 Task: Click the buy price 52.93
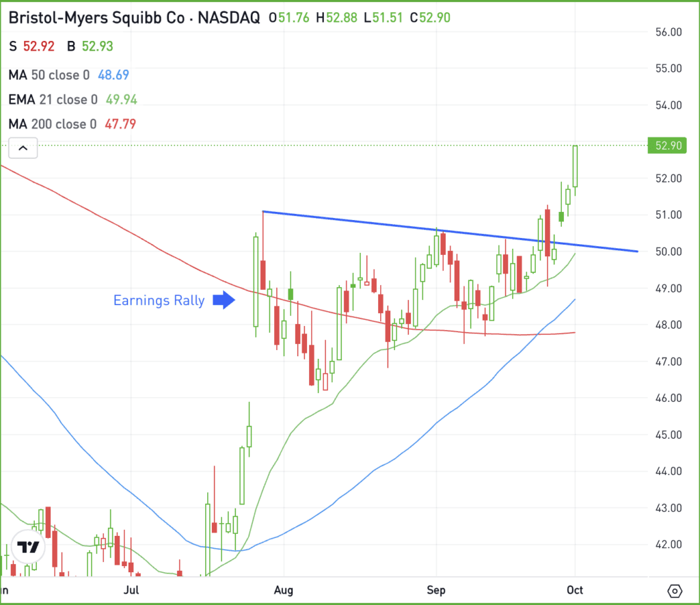[97, 46]
